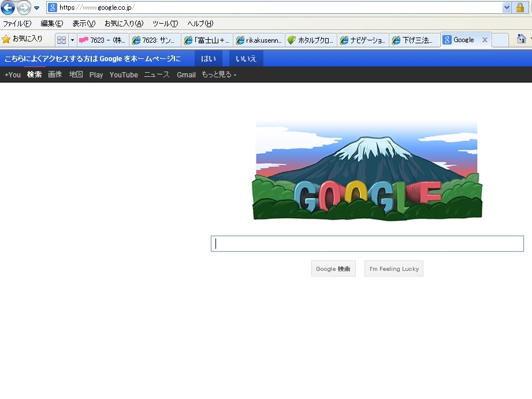532x399 pixels.
Task: Select 検索 in the Google bar
Action: [x=34, y=74]
